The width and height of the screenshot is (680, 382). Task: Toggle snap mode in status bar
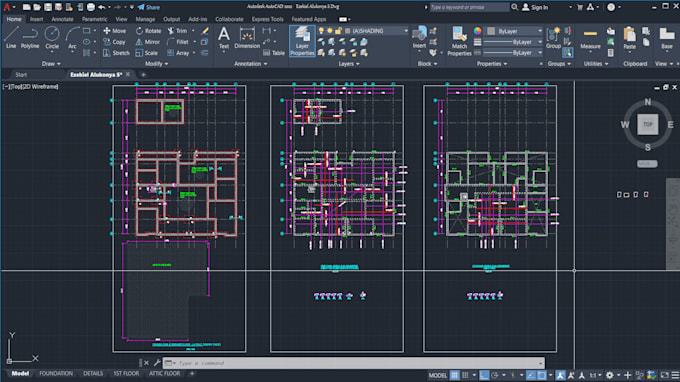[465, 375]
